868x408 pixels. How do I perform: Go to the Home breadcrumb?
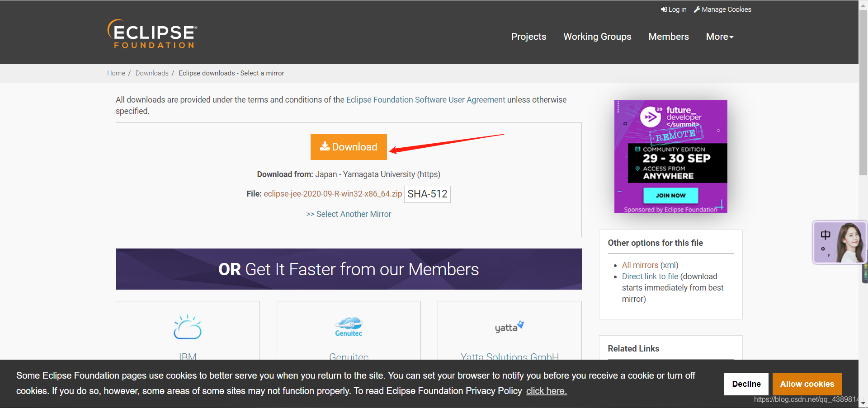pyautogui.click(x=116, y=73)
